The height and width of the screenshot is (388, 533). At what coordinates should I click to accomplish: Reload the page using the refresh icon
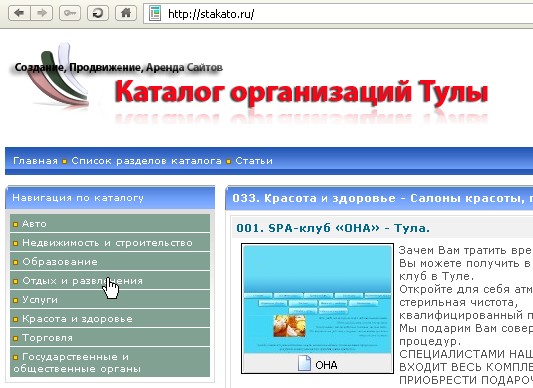pyautogui.click(x=98, y=14)
